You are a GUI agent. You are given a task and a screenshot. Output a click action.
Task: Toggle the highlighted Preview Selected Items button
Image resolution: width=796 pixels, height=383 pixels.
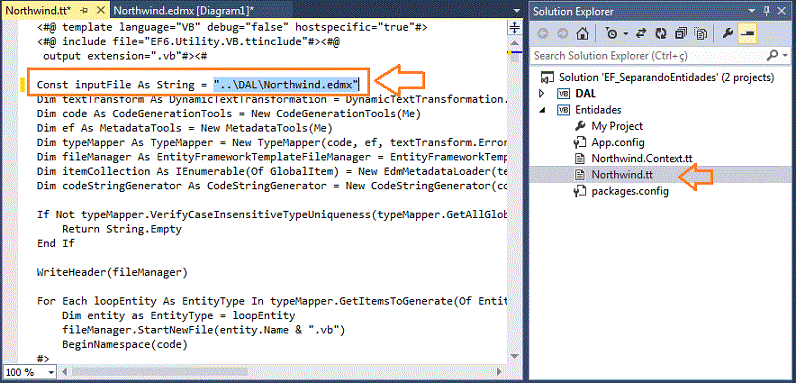pyautogui.click(x=747, y=34)
